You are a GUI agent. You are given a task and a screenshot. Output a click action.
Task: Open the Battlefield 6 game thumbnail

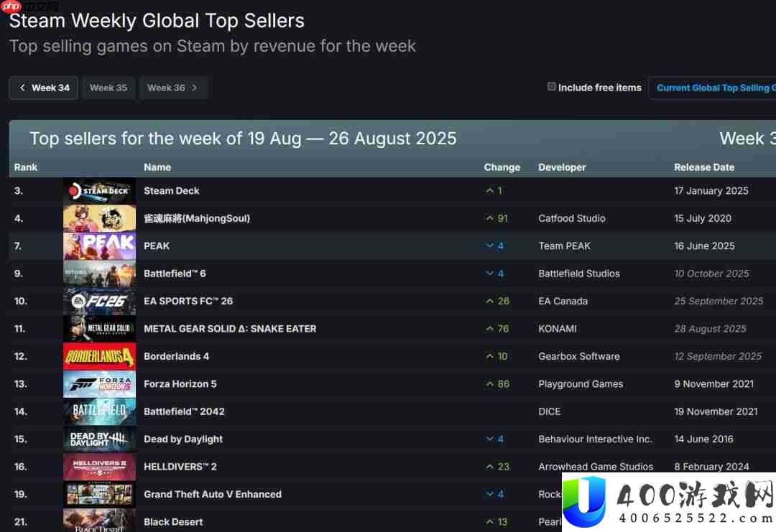coord(99,274)
